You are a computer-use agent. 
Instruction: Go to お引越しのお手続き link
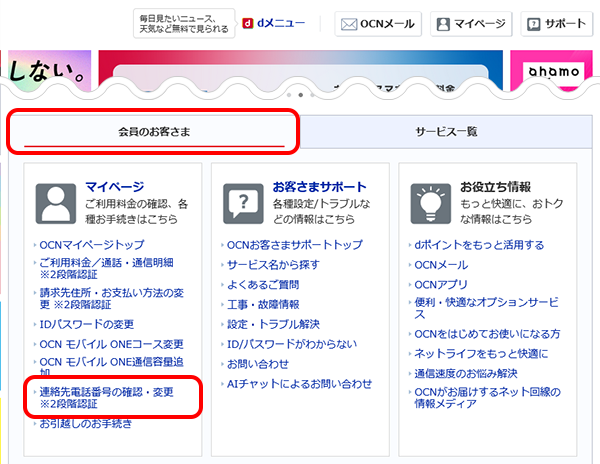(92, 424)
